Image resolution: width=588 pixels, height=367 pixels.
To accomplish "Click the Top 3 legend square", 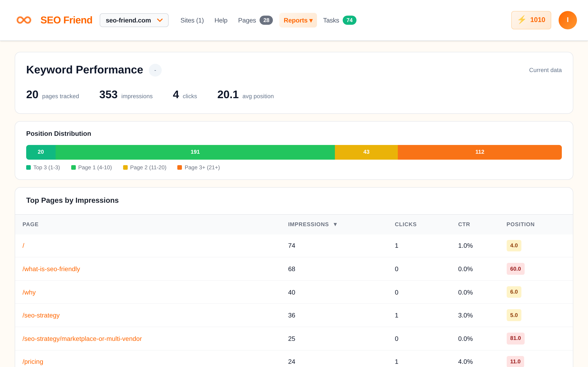I will click(x=28, y=167).
